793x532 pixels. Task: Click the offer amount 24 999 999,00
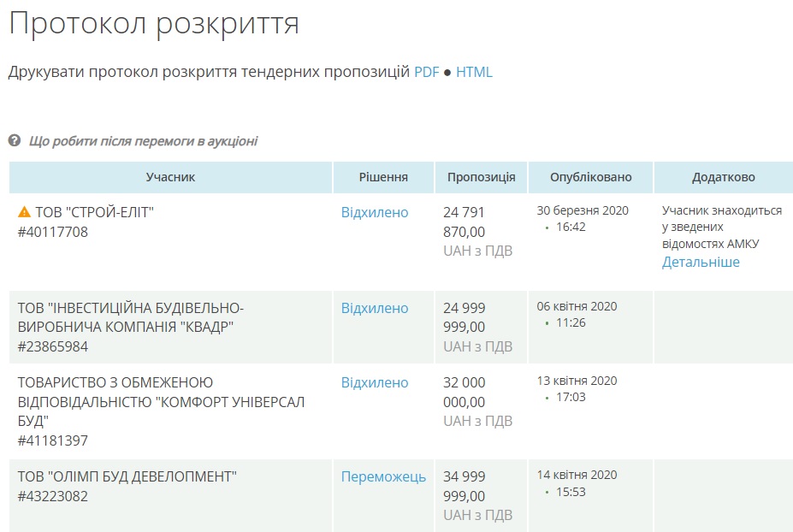point(465,317)
